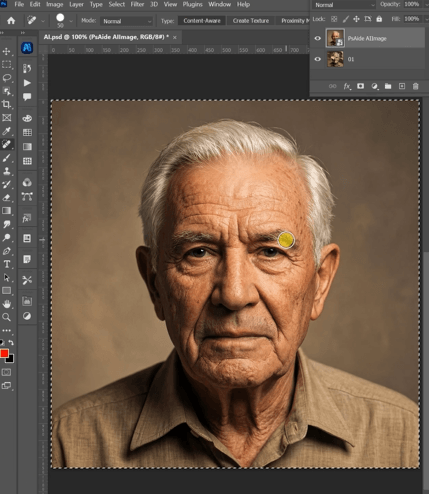This screenshot has width=429, height=494.
Task: Select the Crop tool
Action: tap(6, 104)
